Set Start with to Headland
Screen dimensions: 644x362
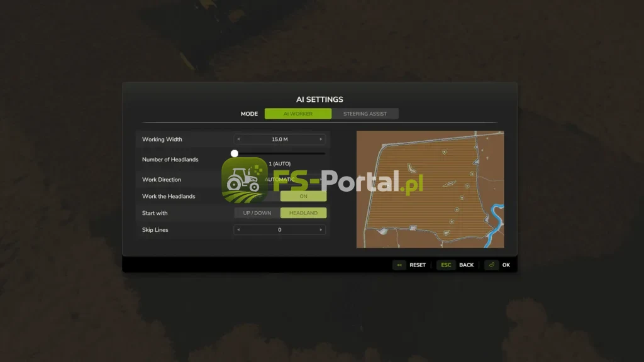click(304, 213)
